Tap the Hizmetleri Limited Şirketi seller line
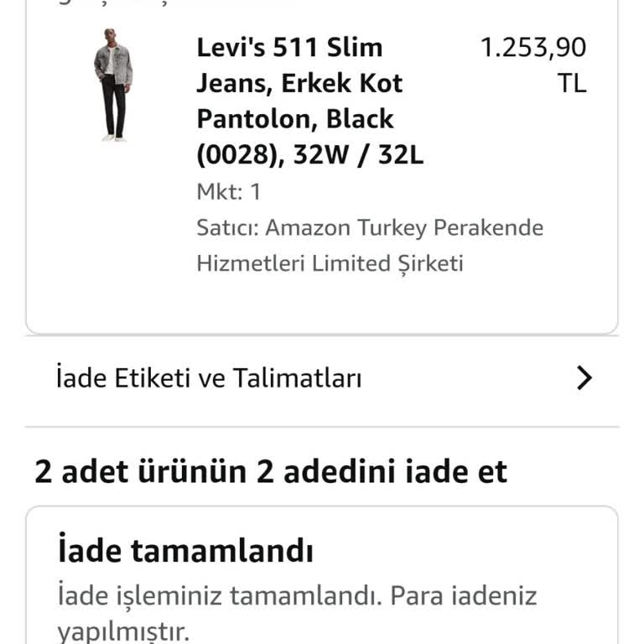The height and width of the screenshot is (644, 644). tap(330, 263)
